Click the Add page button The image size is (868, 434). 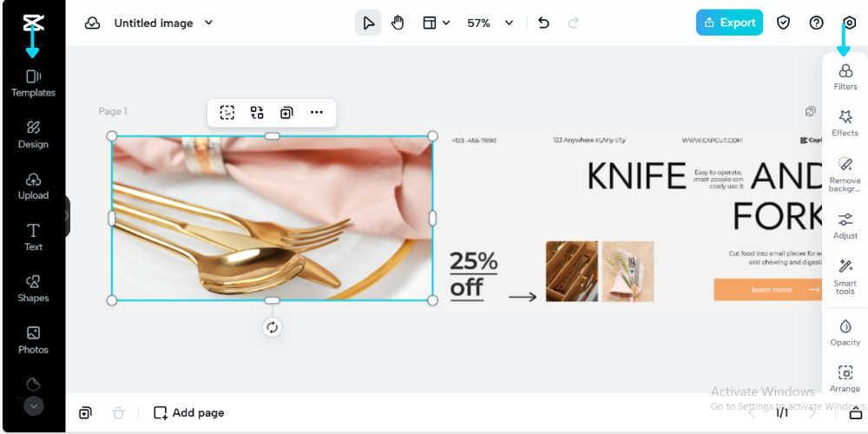point(188,412)
